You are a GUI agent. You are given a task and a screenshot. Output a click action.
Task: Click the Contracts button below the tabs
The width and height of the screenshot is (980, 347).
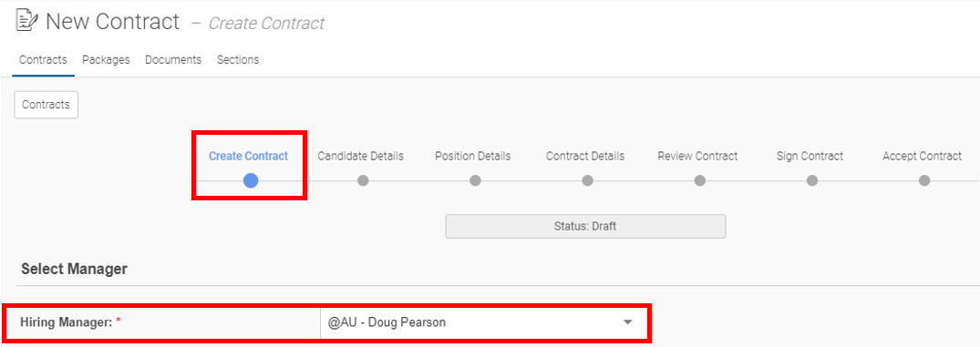46,105
